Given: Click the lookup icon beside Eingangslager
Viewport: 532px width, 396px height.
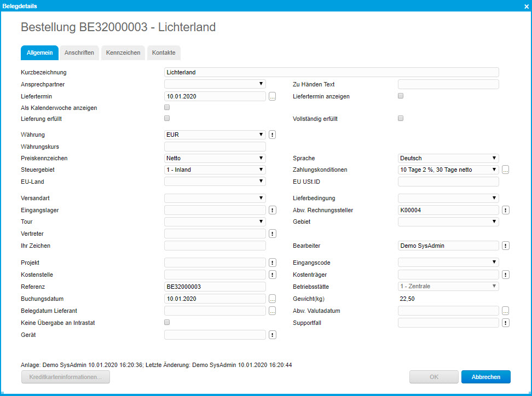Looking at the screenshot, I should pyautogui.click(x=273, y=210).
